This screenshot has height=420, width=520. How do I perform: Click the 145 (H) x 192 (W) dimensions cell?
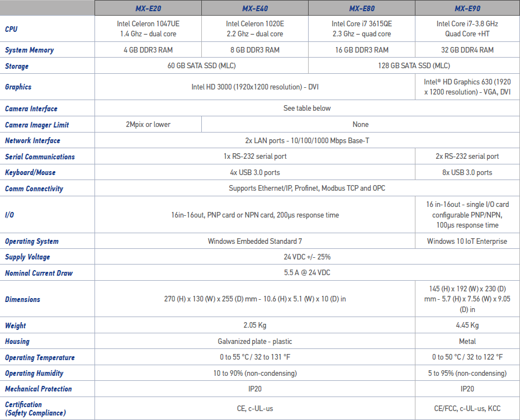click(x=467, y=299)
